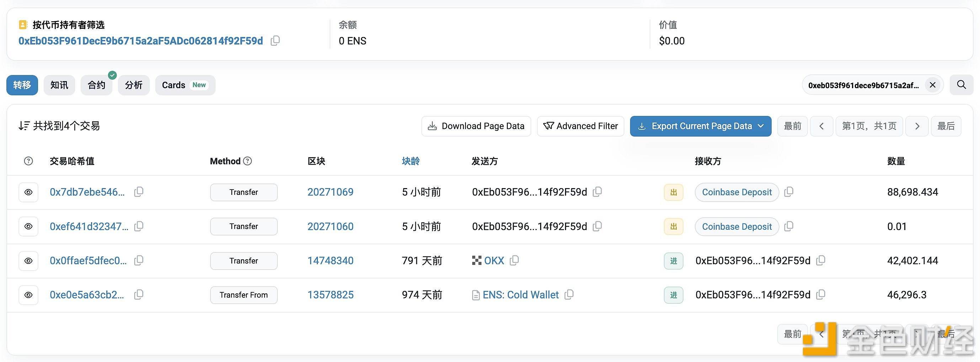Click the Method help question icon
This screenshot has width=980, height=362.
247,161
